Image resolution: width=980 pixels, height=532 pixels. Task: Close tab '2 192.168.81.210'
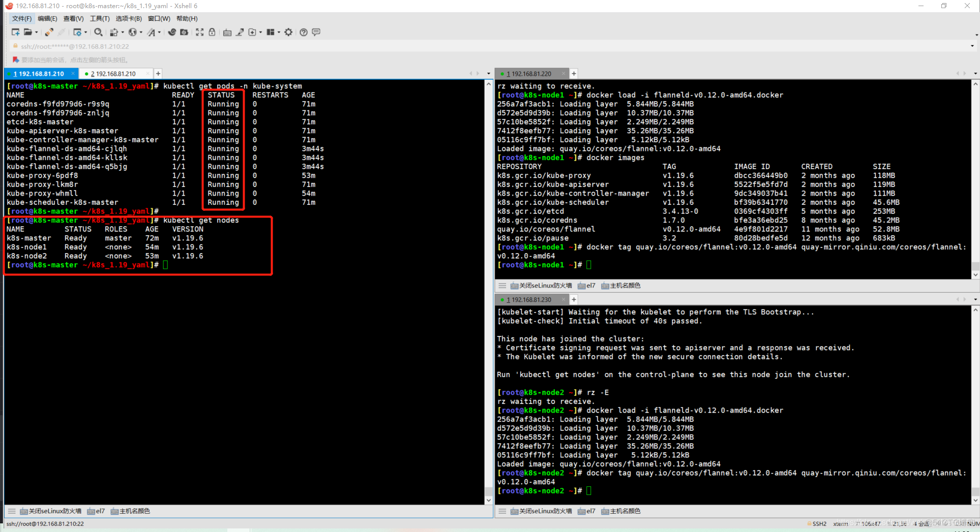point(148,74)
